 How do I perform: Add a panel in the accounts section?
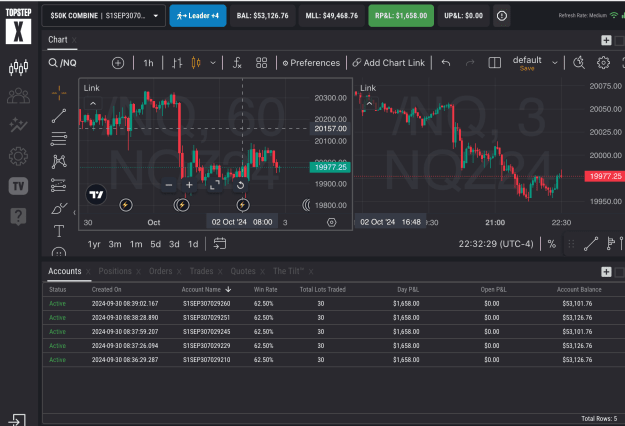pyautogui.click(x=606, y=272)
